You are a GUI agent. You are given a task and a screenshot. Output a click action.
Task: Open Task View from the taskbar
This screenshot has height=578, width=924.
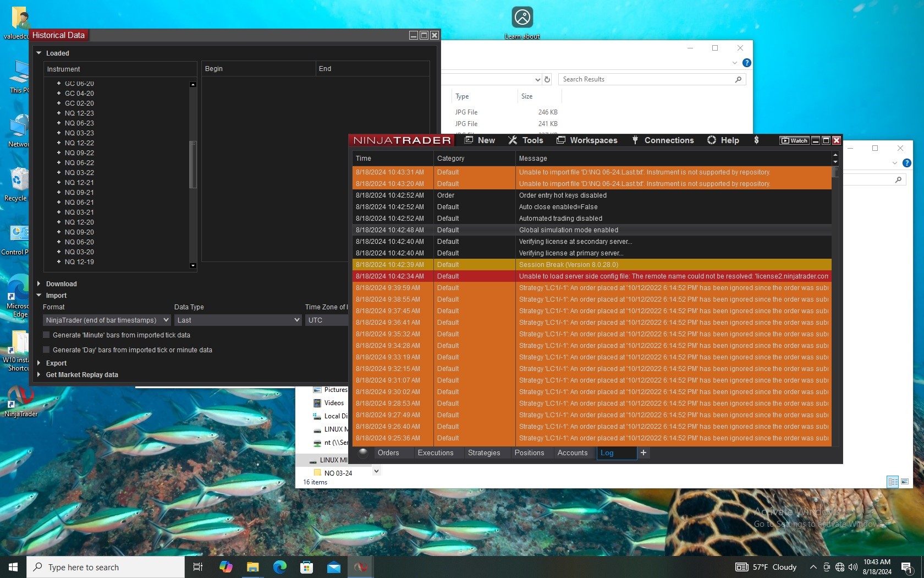tap(198, 567)
